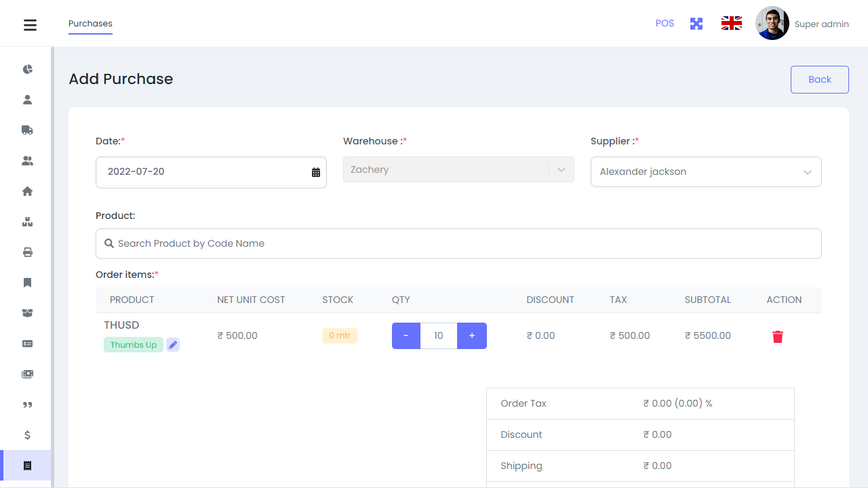Image resolution: width=868 pixels, height=488 pixels.
Task: Open the POS link in the top bar
Action: [665, 23]
